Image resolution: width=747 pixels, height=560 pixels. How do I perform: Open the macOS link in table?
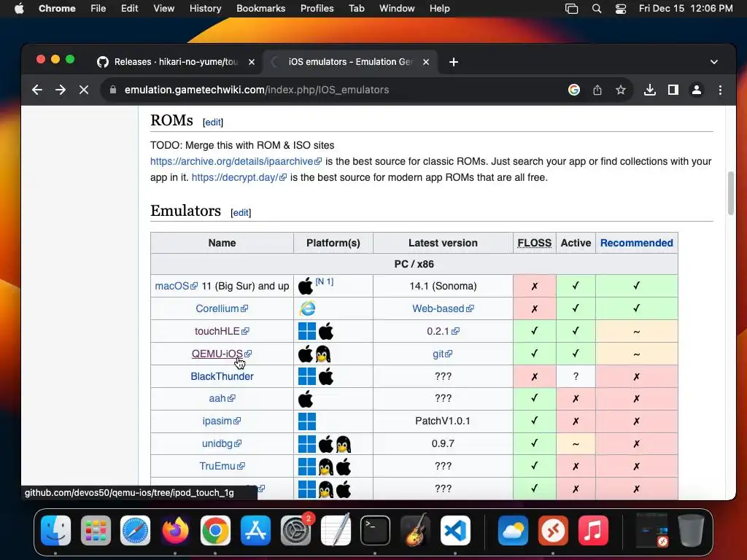(176, 286)
